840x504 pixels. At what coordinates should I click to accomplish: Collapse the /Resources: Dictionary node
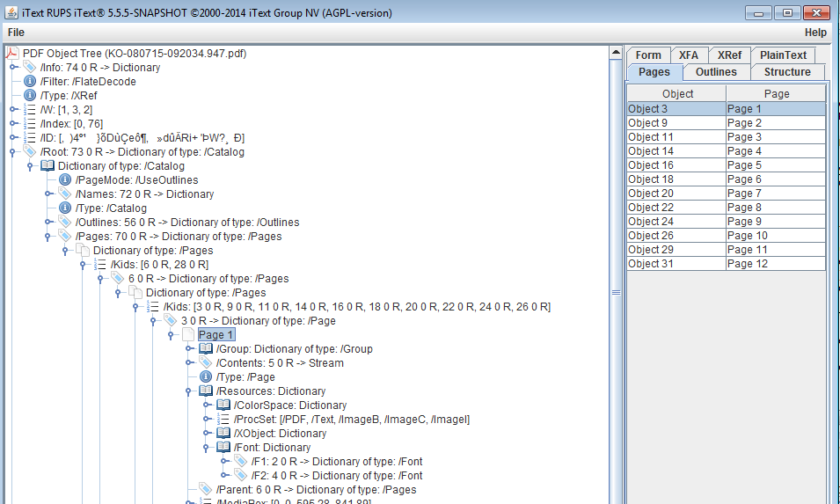tap(188, 391)
